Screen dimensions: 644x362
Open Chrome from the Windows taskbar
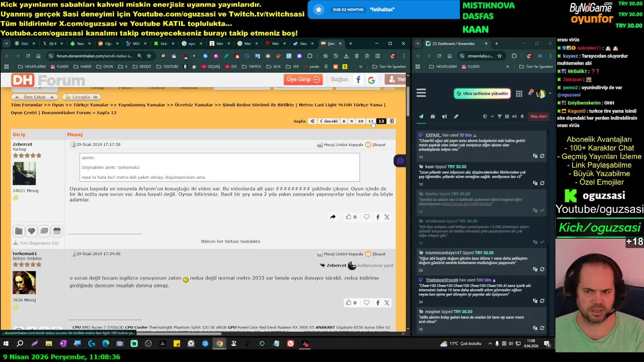pos(219,344)
